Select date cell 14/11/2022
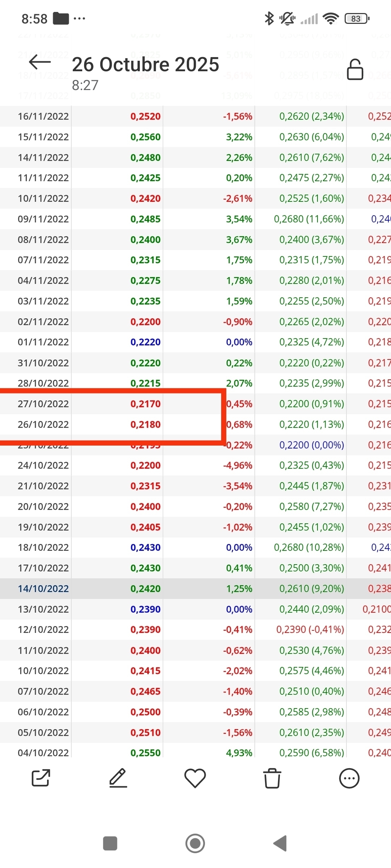The image size is (391, 868). pyautogui.click(x=43, y=158)
